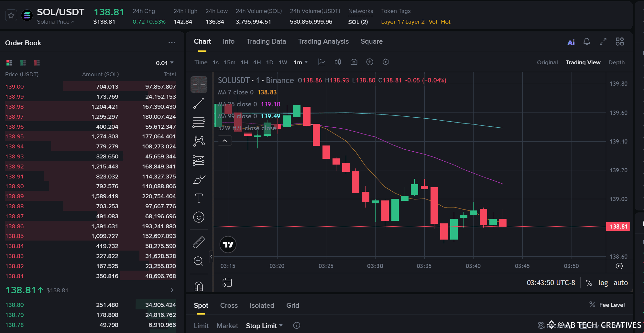Open the chart layout grid icon
The height and width of the screenshot is (333, 644).
(620, 41)
